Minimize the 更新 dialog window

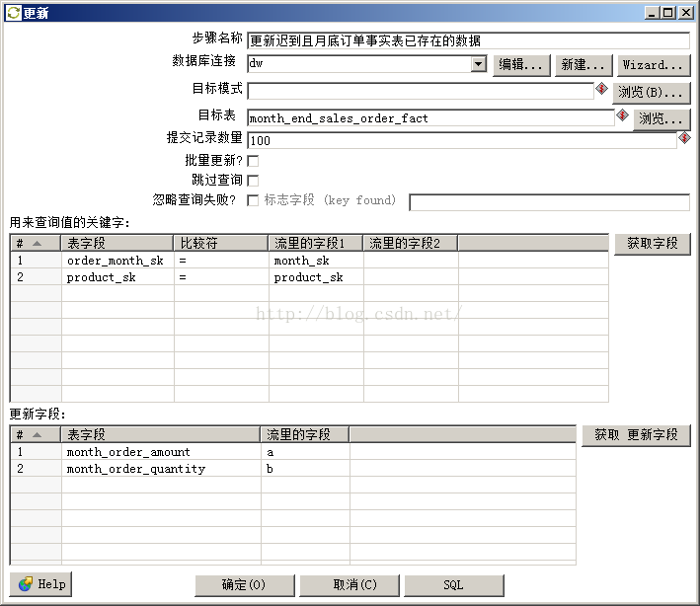point(653,13)
